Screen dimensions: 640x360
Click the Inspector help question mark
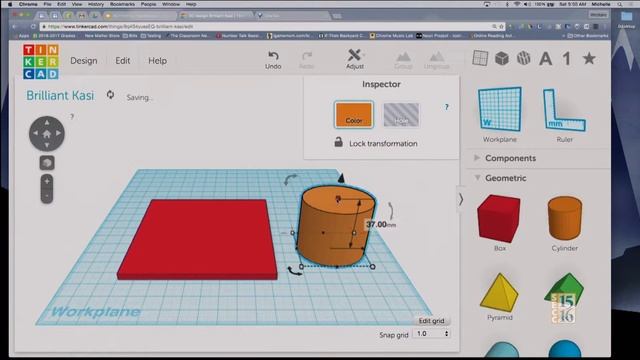(x=447, y=107)
